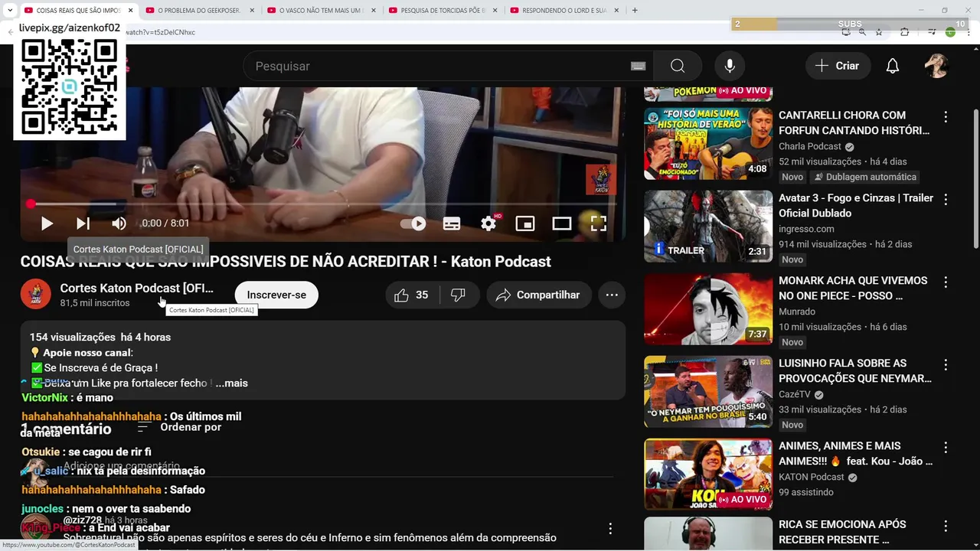Enable miniplayer mode

pyautogui.click(x=525, y=223)
